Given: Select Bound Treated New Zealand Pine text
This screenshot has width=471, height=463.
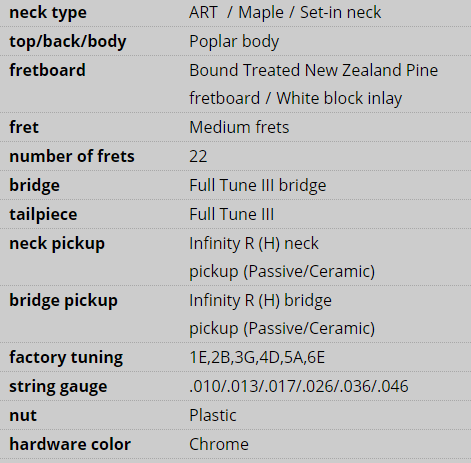Looking at the screenshot, I should coord(314,70).
